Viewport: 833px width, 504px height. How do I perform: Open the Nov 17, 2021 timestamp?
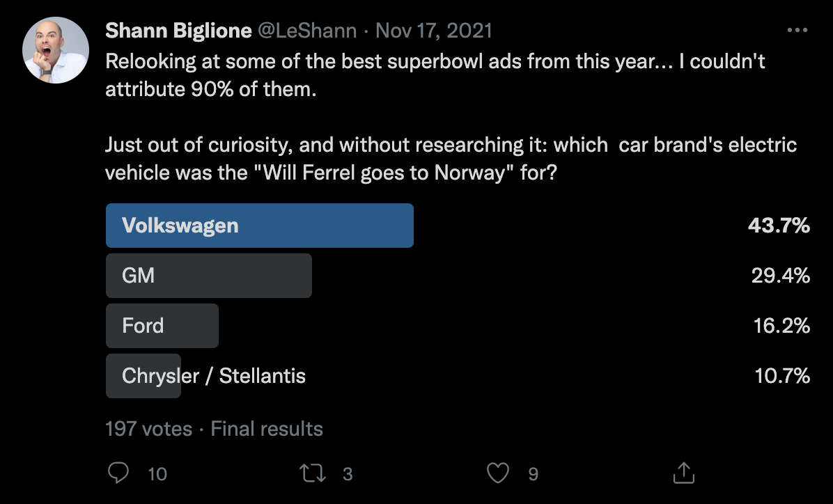(x=433, y=31)
